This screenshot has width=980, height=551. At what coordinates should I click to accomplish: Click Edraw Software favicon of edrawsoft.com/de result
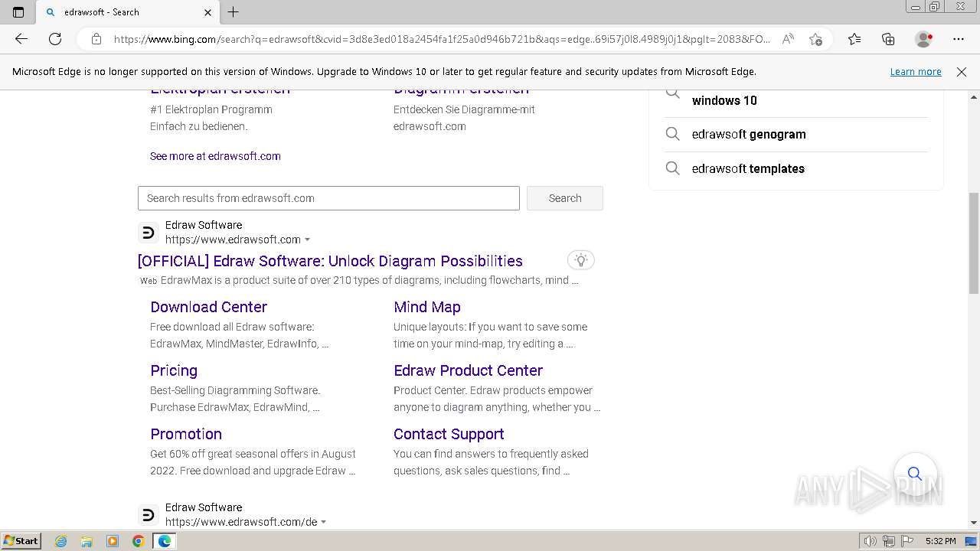pyautogui.click(x=149, y=514)
